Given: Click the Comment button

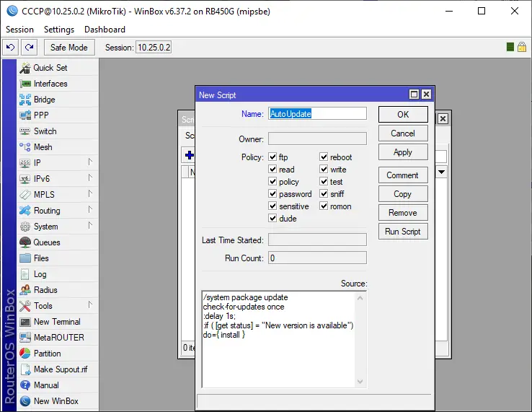Looking at the screenshot, I should pyautogui.click(x=403, y=175).
